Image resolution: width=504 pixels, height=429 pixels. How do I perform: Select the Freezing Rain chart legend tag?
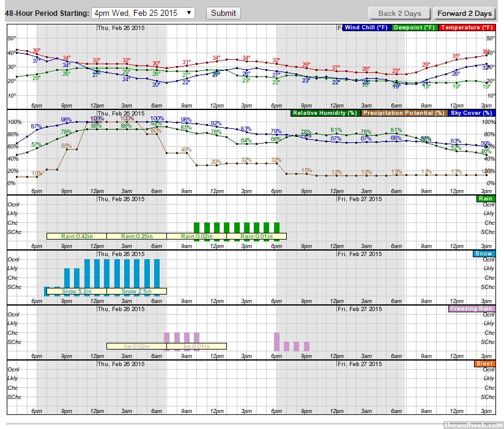[x=471, y=309]
